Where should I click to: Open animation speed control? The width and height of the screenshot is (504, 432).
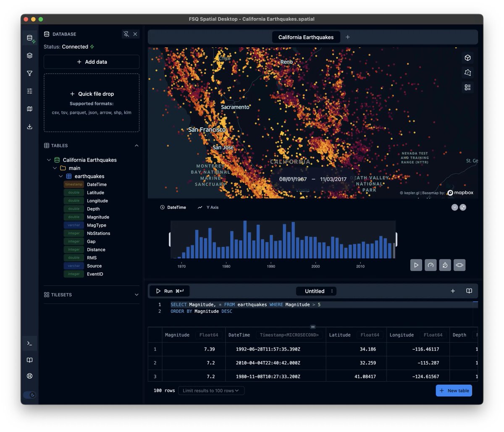click(x=430, y=265)
